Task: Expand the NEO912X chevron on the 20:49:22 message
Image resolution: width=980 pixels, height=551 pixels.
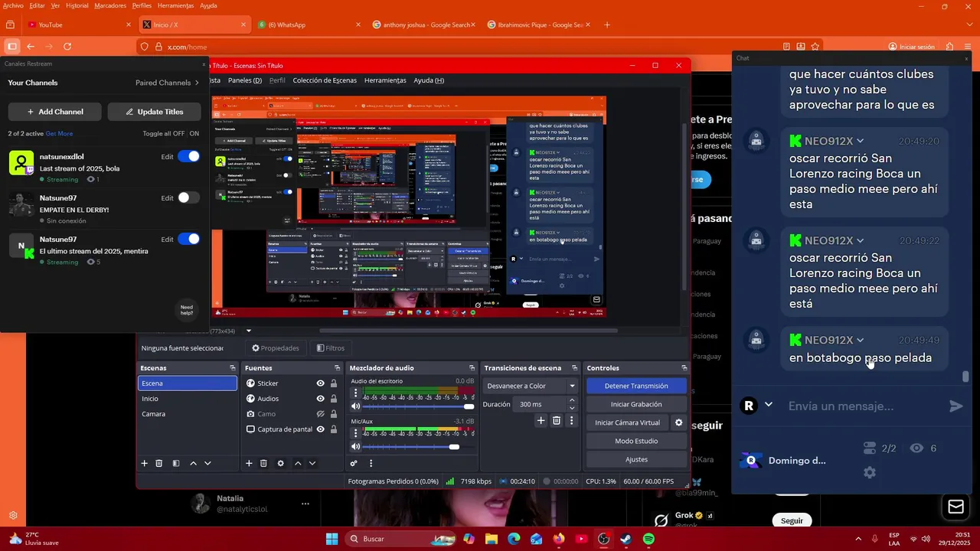Action: (860, 241)
